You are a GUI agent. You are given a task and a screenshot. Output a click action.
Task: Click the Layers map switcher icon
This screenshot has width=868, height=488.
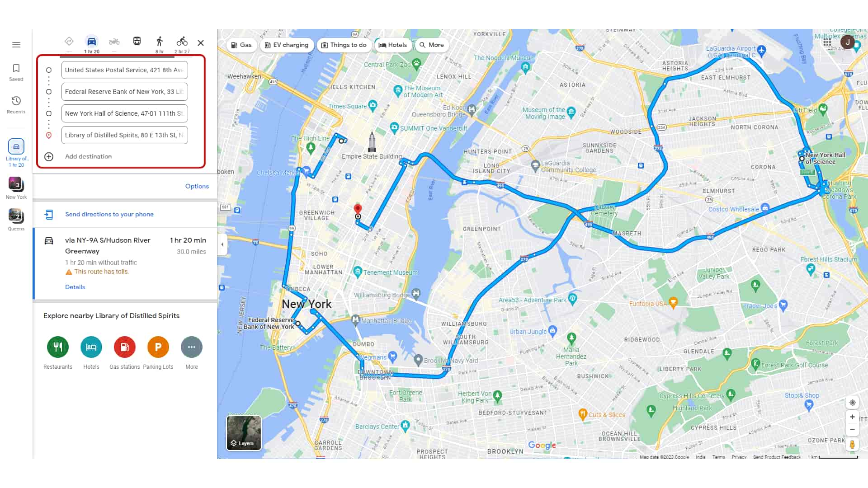tap(243, 432)
